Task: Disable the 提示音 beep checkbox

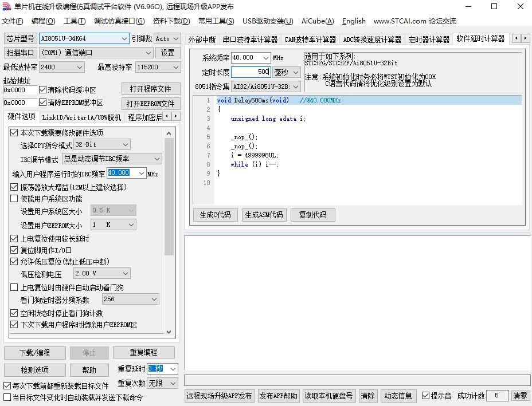Action: click(x=426, y=395)
